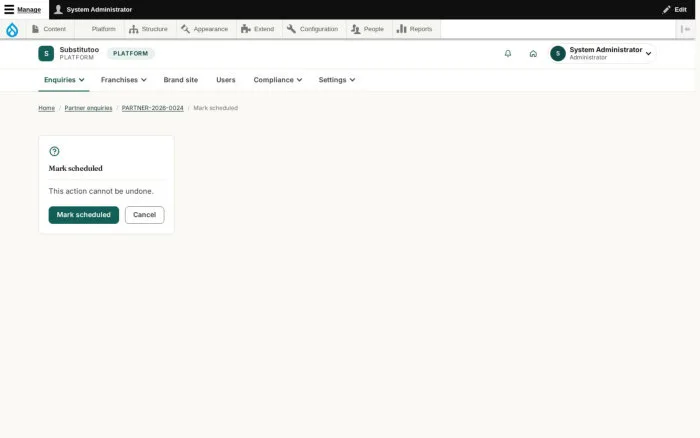The height and width of the screenshot is (438, 700).
Task: Open the Appearance admin menu
Action: (204, 29)
